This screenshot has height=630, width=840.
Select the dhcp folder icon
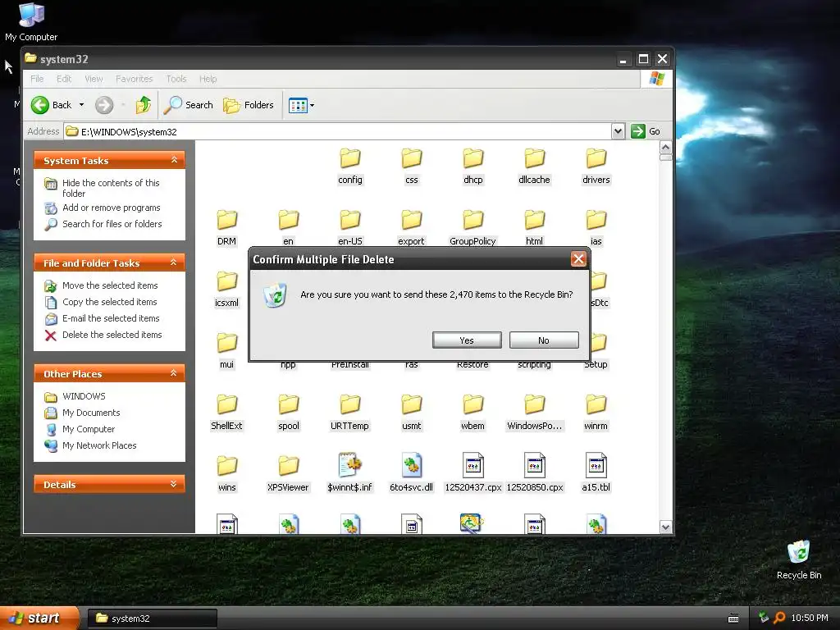click(473, 158)
